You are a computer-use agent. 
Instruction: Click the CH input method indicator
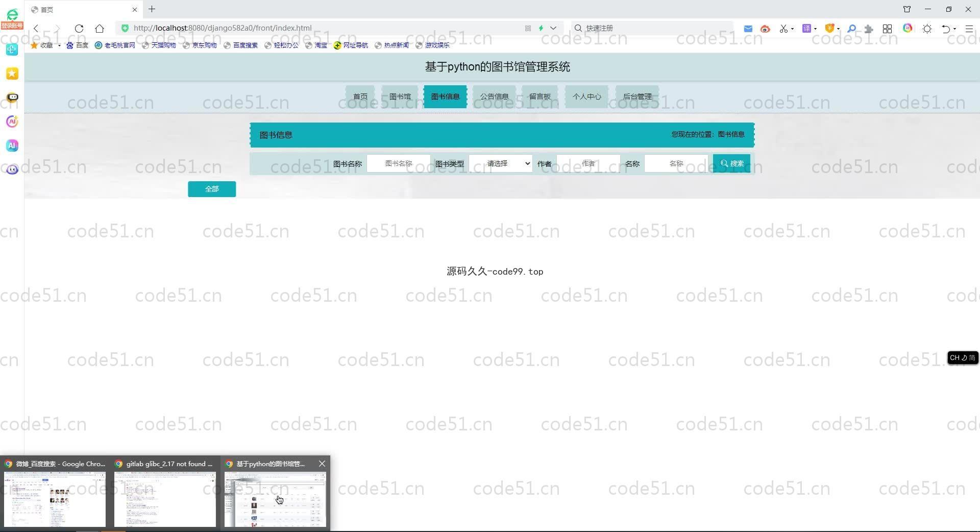[963, 358]
